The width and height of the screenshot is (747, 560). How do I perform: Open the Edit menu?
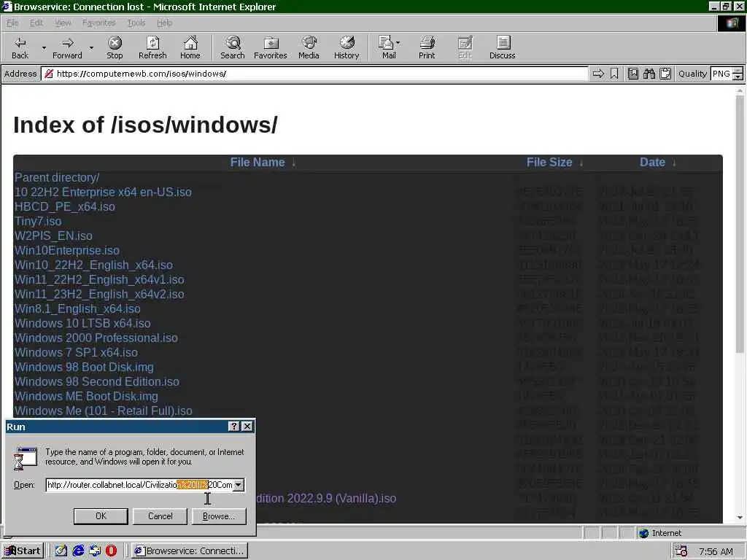[x=36, y=23]
